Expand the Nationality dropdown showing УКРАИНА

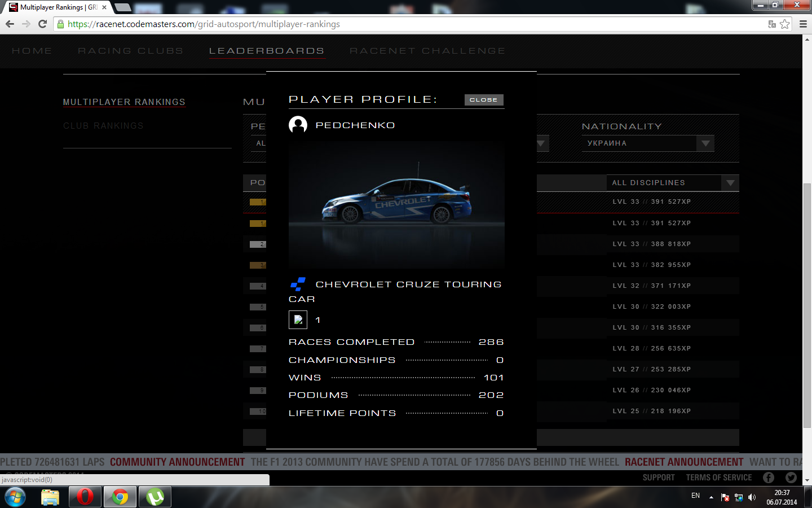(648, 143)
